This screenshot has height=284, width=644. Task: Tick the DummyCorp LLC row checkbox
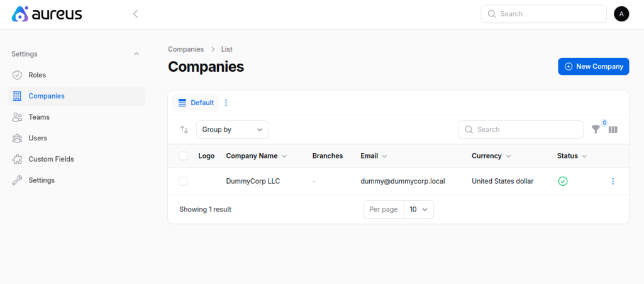tap(183, 181)
